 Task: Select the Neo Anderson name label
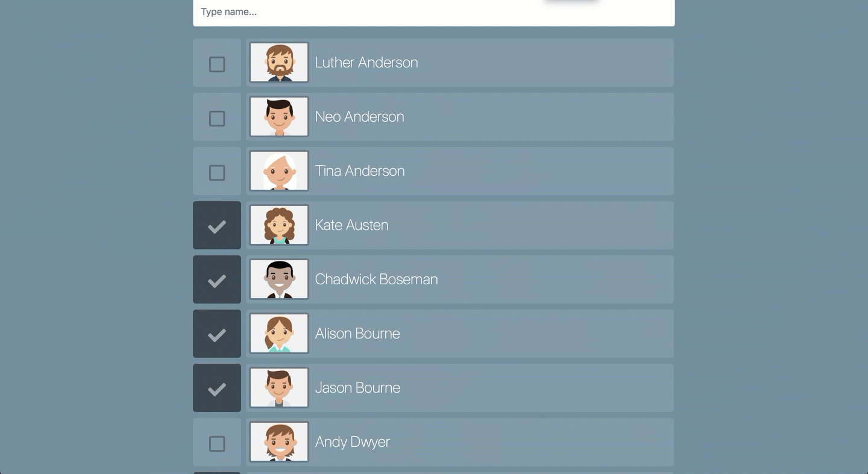point(360,117)
